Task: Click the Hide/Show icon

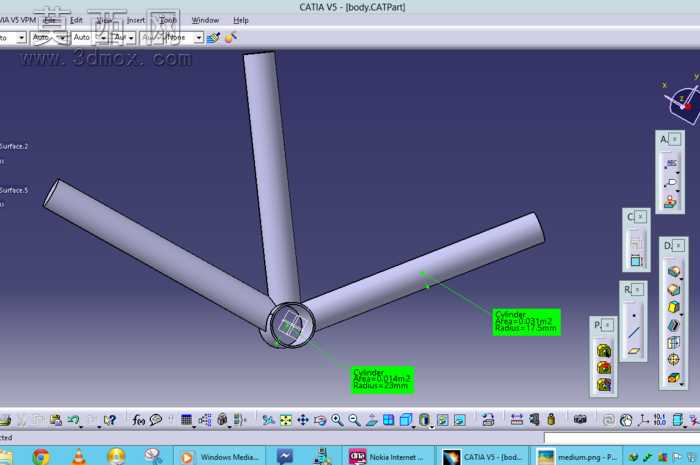Action: pos(443,419)
